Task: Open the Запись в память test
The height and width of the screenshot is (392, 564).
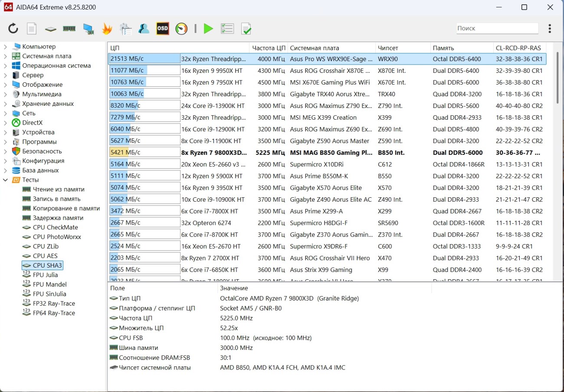Action: tap(56, 199)
